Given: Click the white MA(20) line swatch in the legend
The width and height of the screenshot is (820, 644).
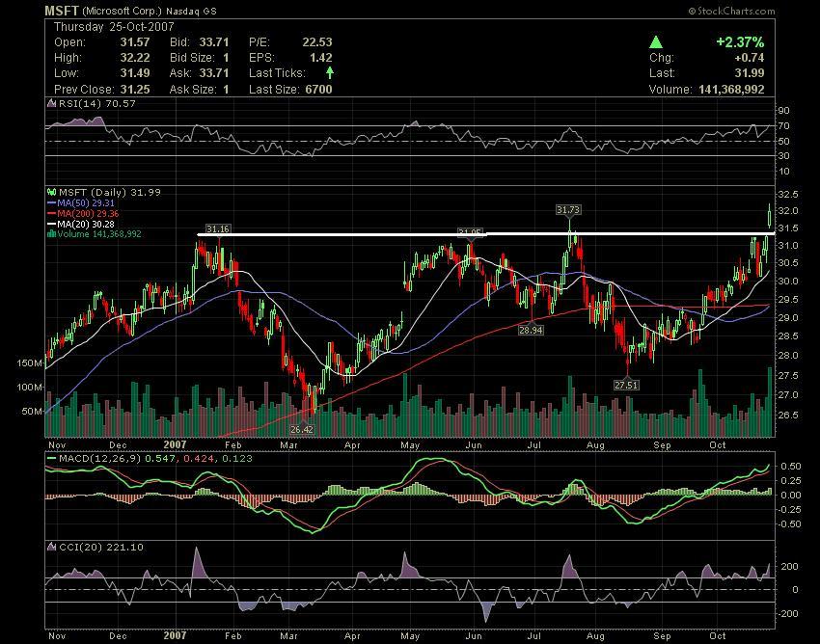Looking at the screenshot, I should (x=51, y=225).
